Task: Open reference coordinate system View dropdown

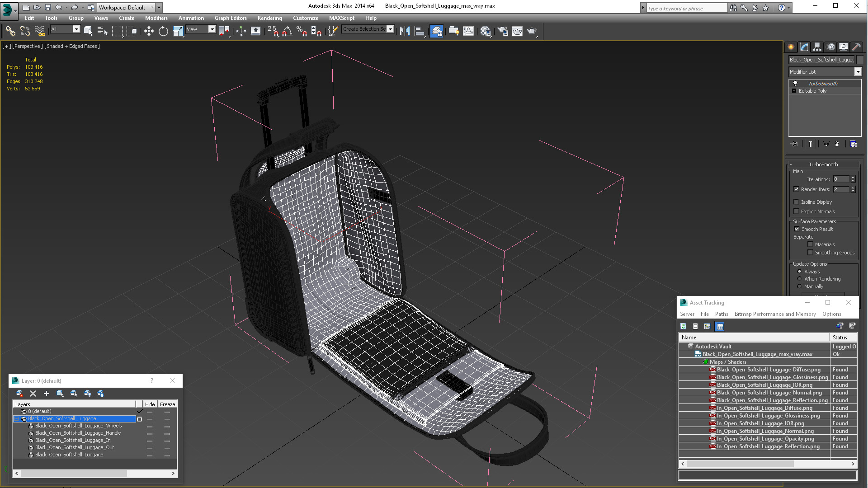Action: pyautogui.click(x=212, y=29)
